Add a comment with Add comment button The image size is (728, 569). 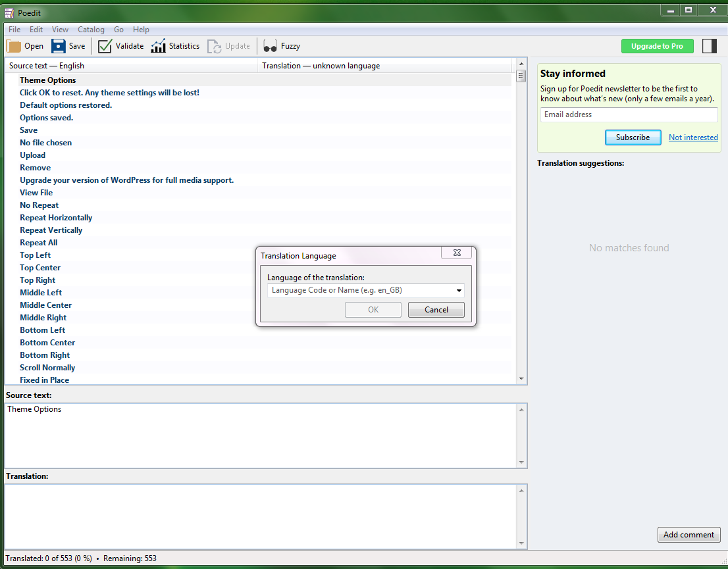point(689,535)
